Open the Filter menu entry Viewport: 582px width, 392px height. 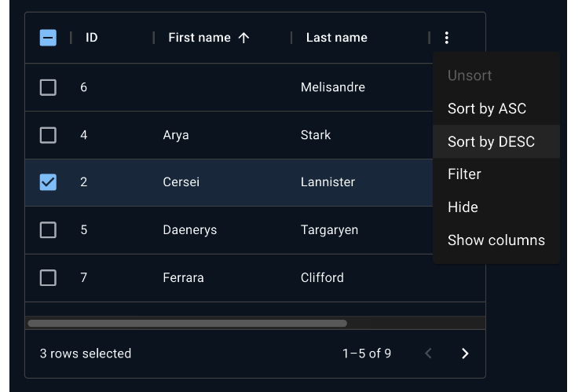(x=464, y=174)
